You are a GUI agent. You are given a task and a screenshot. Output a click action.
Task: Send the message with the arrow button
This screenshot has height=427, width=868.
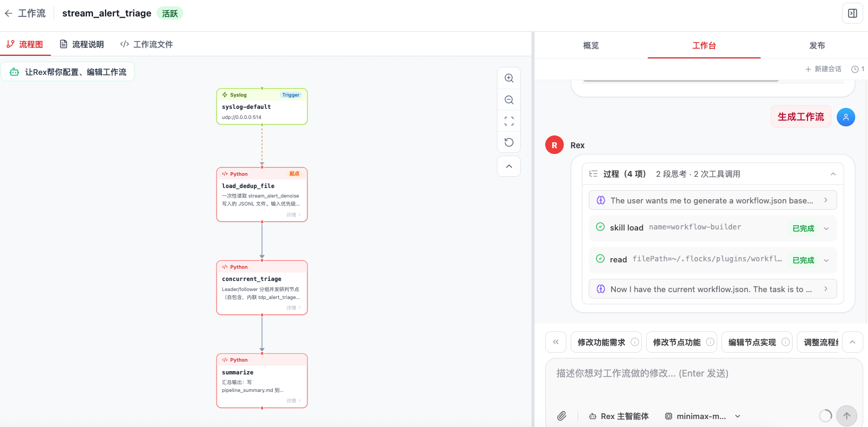(847, 416)
